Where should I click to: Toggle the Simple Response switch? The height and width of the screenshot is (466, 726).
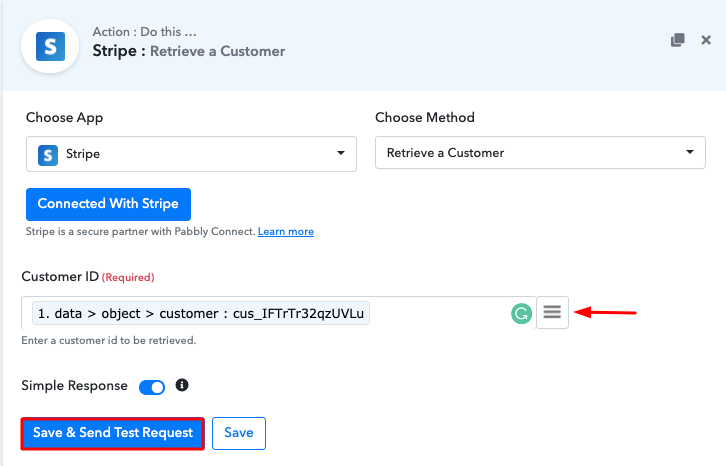(x=152, y=387)
